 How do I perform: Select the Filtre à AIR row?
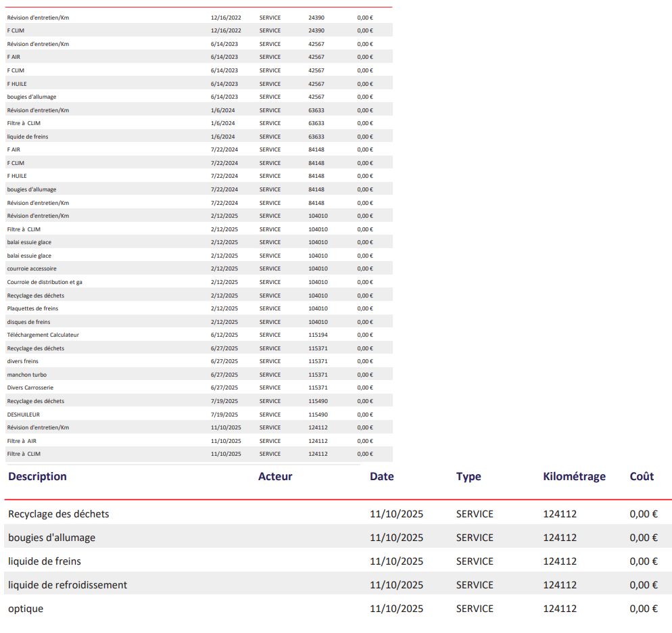[199, 441]
